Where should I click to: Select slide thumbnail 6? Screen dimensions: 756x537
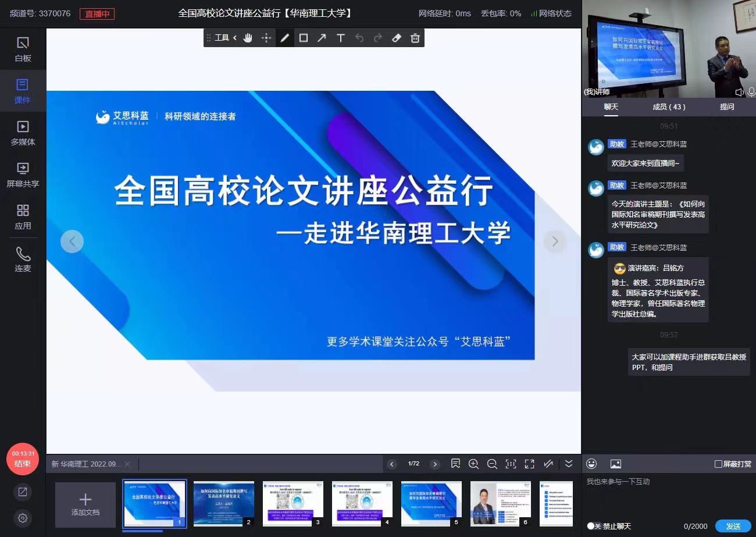(x=501, y=504)
